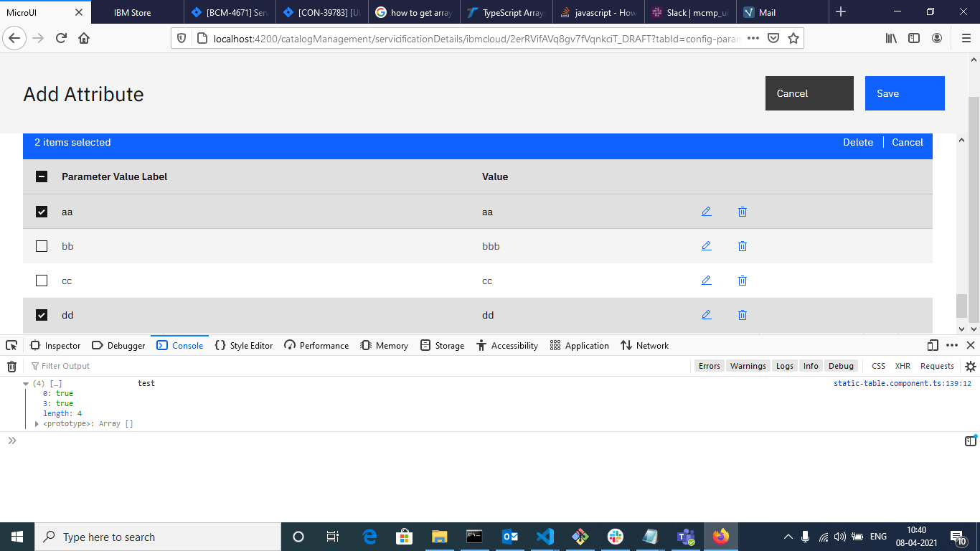Toggle CSS console filter
This screenshot has width=980, height=551.
(878, 366)
